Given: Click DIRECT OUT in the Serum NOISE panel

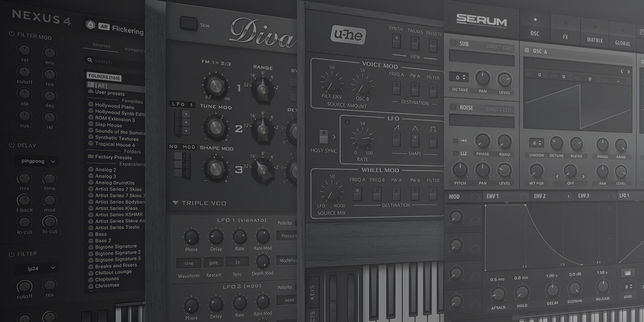Looking at the screenshot, I should pyautogui.click(x=499, y=109).
